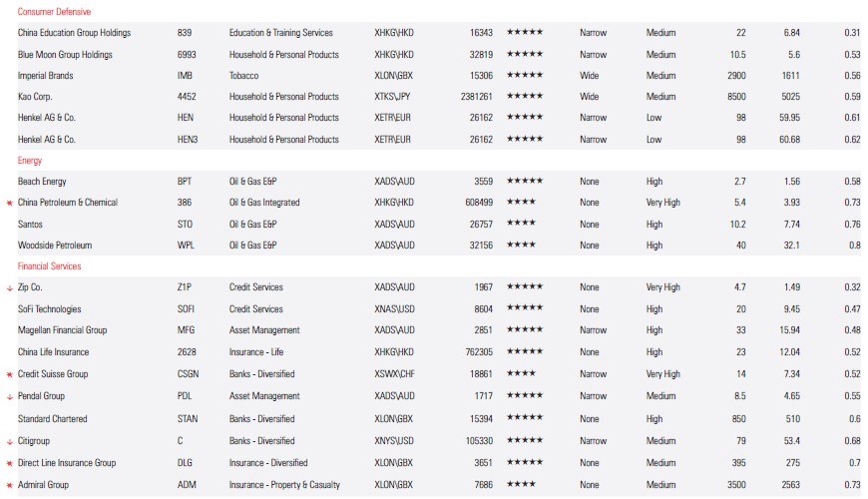Click the Financial Services section heading
This screenshot has width=868, height=499.
coord(49,266)
